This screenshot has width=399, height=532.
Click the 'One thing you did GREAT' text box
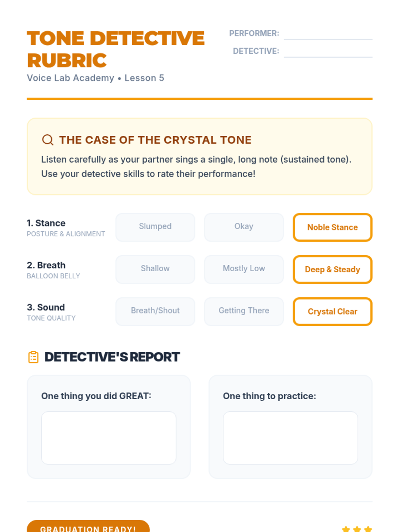point(109,438)
